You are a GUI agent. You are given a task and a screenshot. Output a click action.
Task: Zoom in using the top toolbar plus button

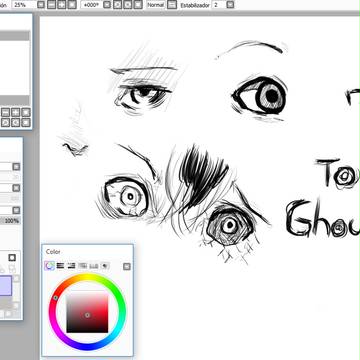coord(61,5)
